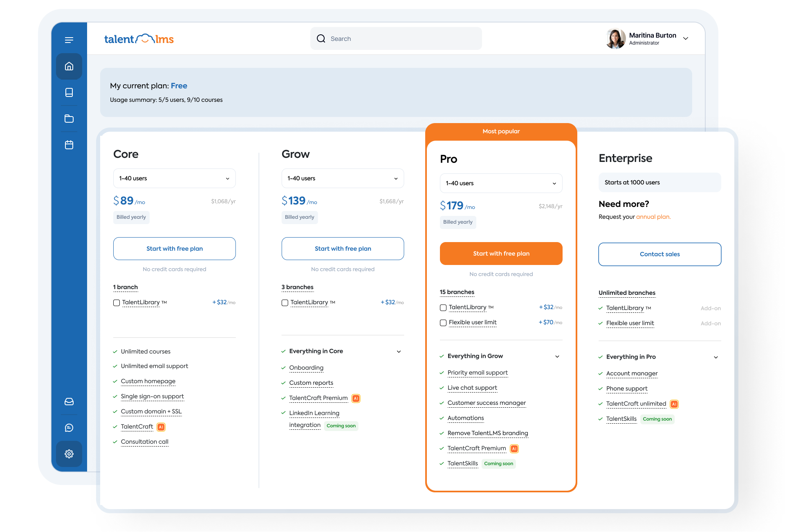Click Unlimited branches label in Enterprise
This screenshot has height=532, width=785.
(627, 293)
